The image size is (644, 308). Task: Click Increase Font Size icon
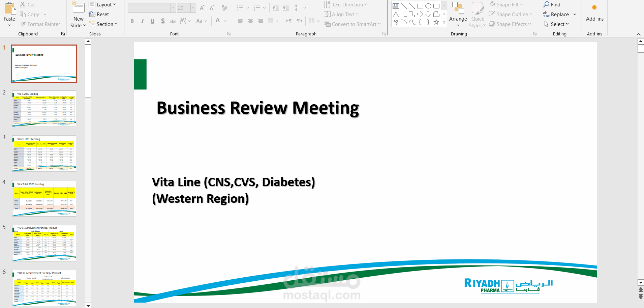[202, 8]
